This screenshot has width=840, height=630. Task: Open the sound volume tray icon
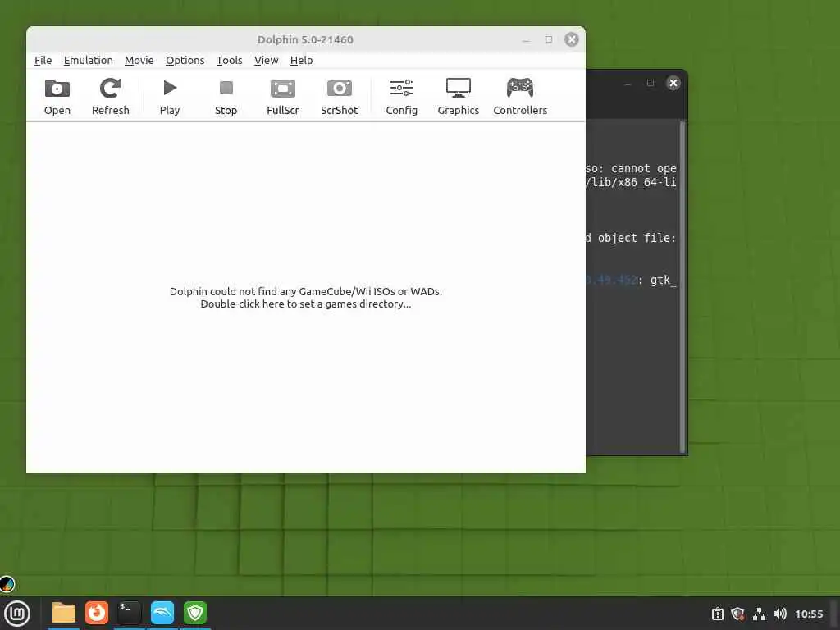click(x=780, y=614)
